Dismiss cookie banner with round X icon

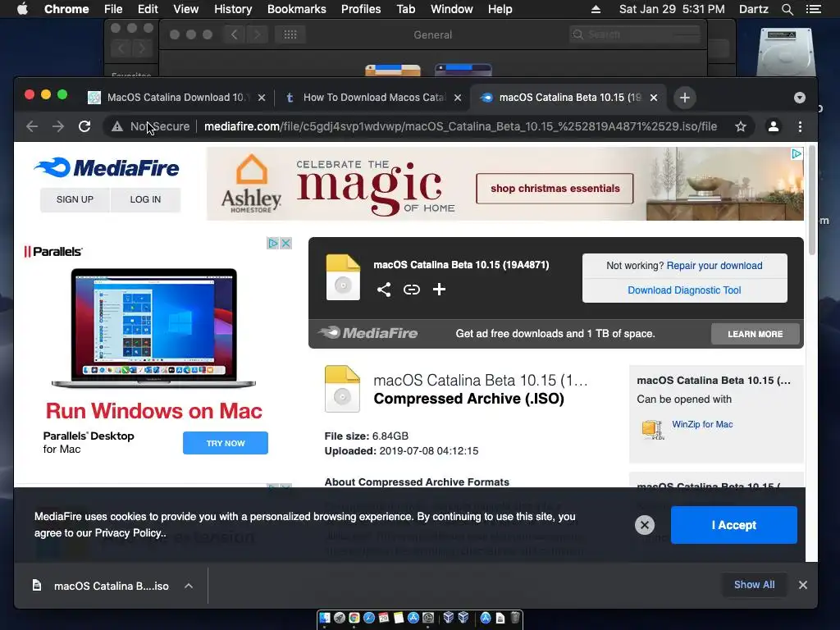pyautogui.click(x=645, y=525)
